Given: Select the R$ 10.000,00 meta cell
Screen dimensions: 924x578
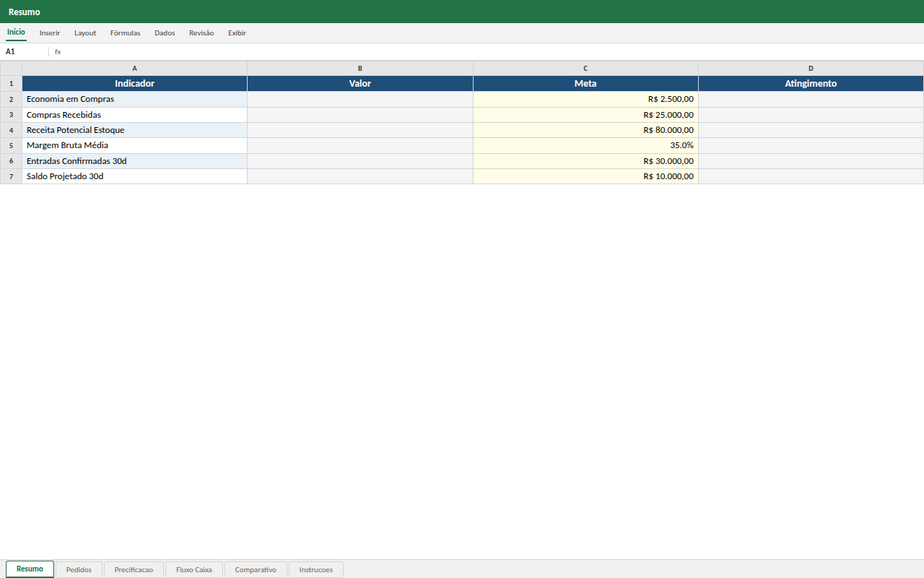Looking at the screenshot, I should click(x=585, y=176).
